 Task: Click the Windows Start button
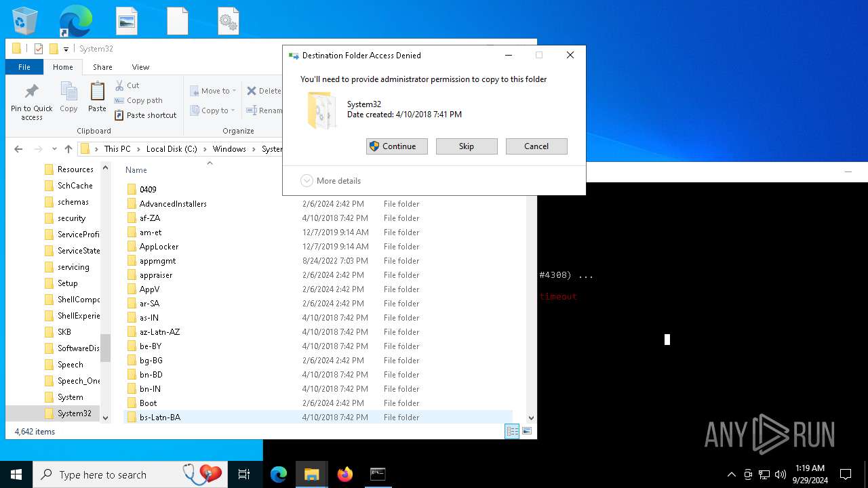pyautogui.click(x=16, y=474)
